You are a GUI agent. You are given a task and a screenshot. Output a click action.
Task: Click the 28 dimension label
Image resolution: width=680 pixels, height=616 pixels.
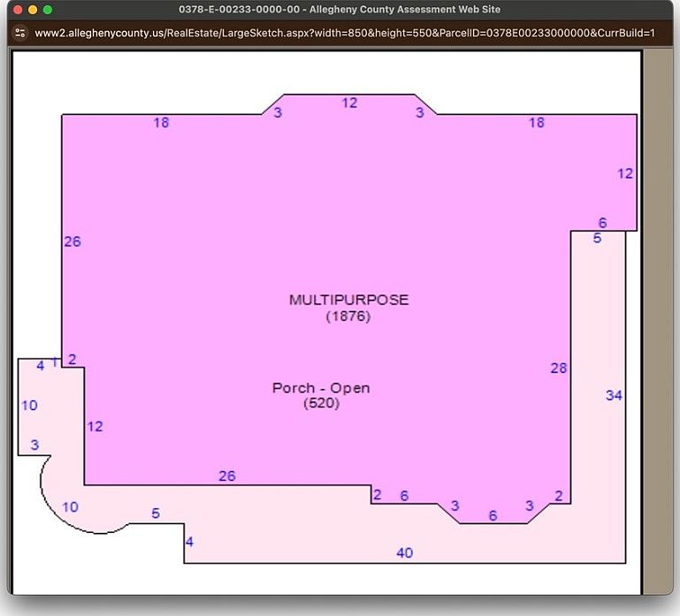pos(558,368)
